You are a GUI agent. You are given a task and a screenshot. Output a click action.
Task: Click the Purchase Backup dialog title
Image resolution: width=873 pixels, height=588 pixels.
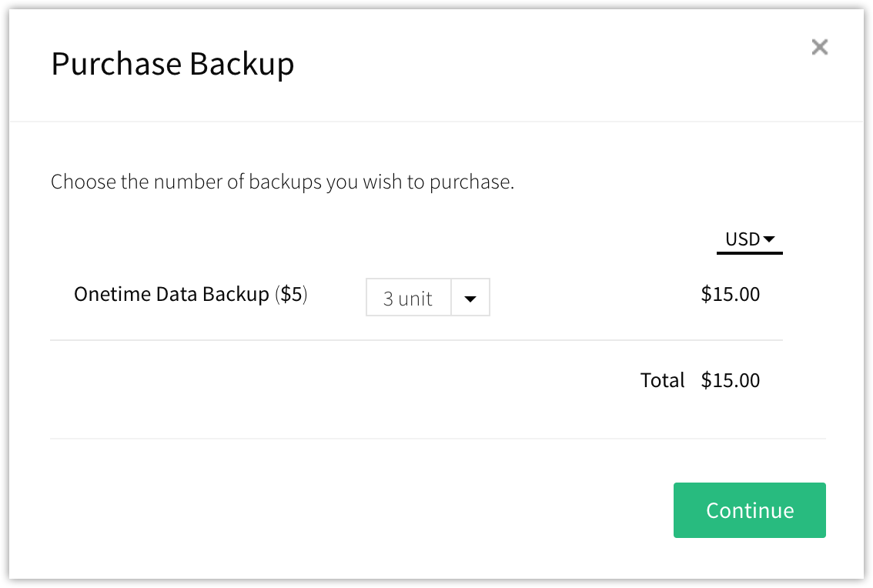172,64
